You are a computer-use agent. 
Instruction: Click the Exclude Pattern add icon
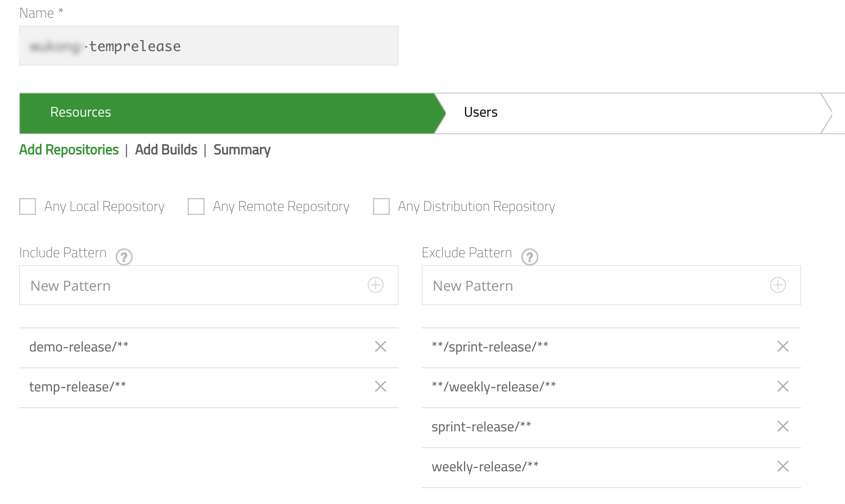(778, 285)
